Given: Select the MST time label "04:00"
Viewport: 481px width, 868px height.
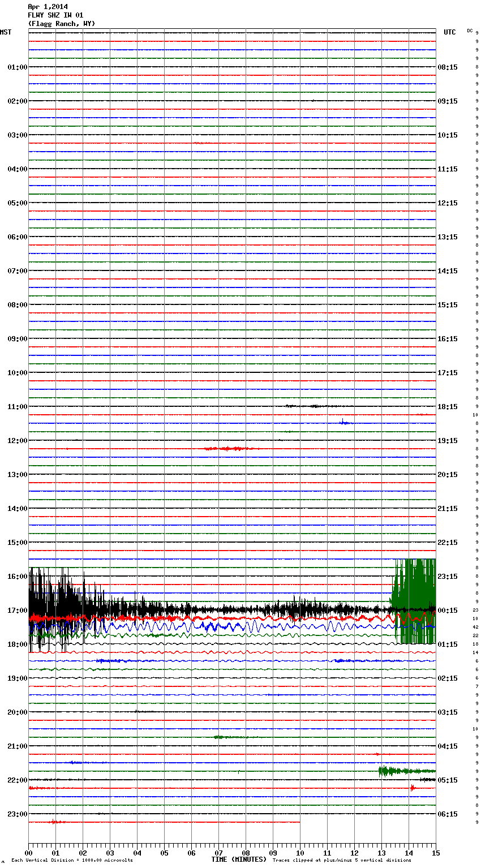Looking at the screenshot, I should click(x=17, y=169).
